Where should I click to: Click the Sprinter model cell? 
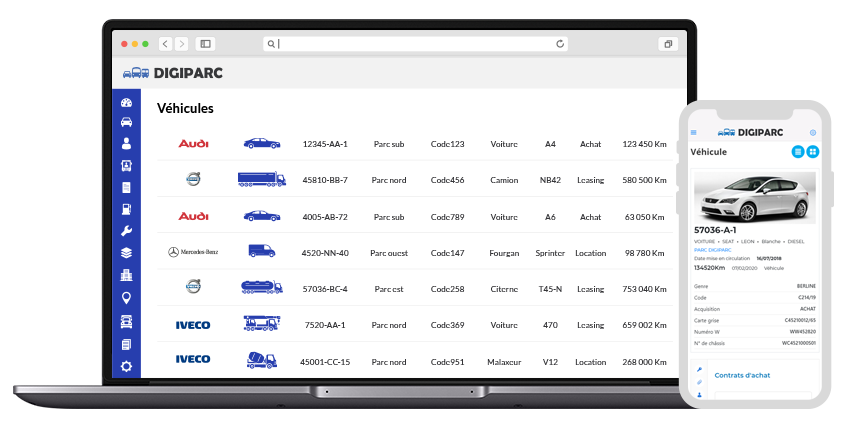pyautogui.click(x=550, y=253)
